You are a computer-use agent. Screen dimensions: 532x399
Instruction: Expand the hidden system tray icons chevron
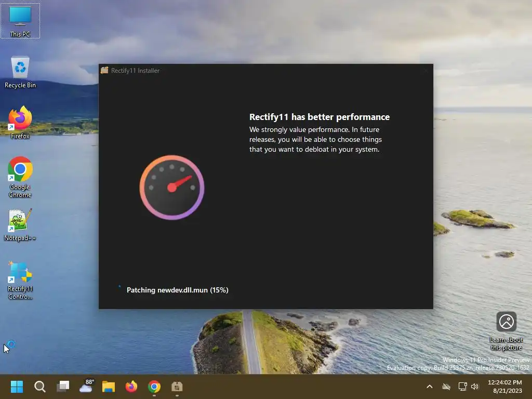click(x=429, y=387)
